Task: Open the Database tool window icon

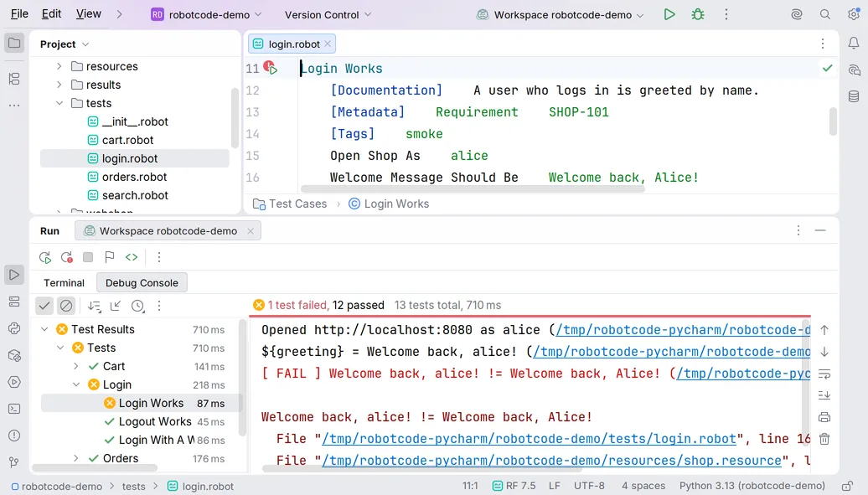Action: [x=854, y=96]
